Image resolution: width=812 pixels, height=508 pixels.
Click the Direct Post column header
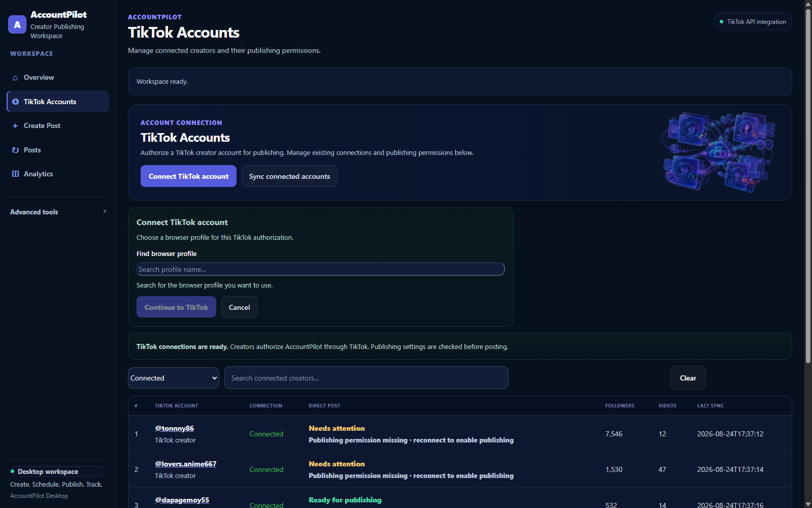[324, 406]
